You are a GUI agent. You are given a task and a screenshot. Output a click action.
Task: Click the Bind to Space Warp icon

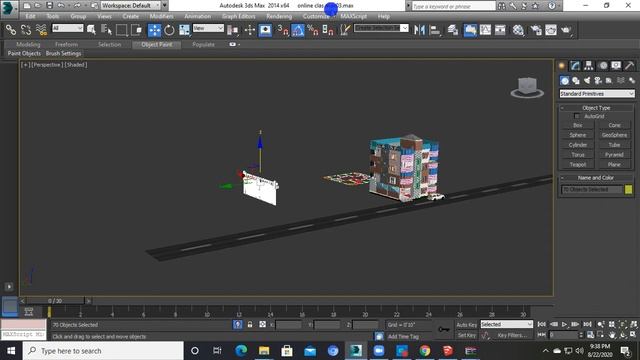41,30
